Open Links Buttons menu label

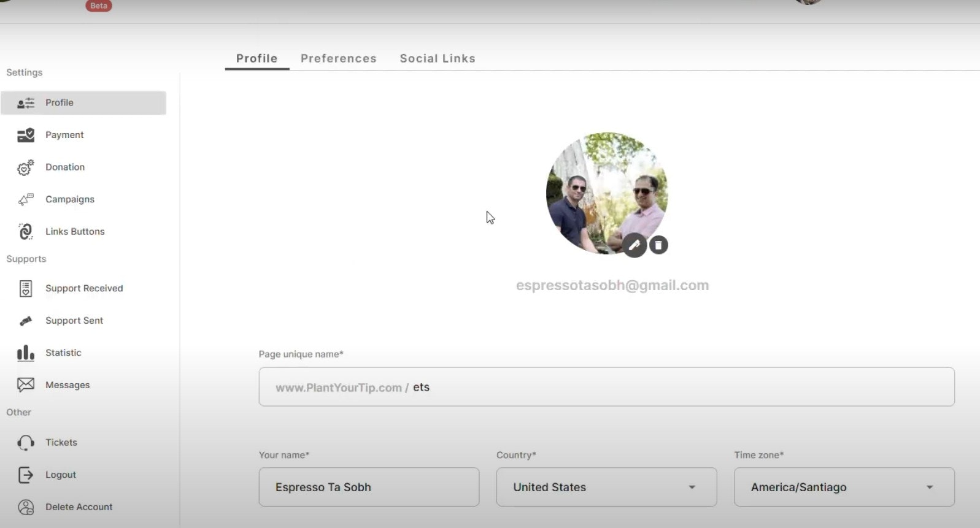pyautogui.click(x=75, y=231)
